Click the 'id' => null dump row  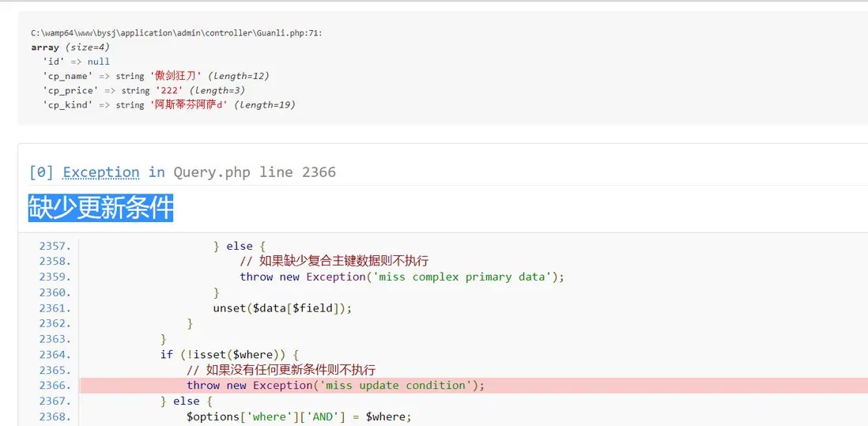(77, 62)
